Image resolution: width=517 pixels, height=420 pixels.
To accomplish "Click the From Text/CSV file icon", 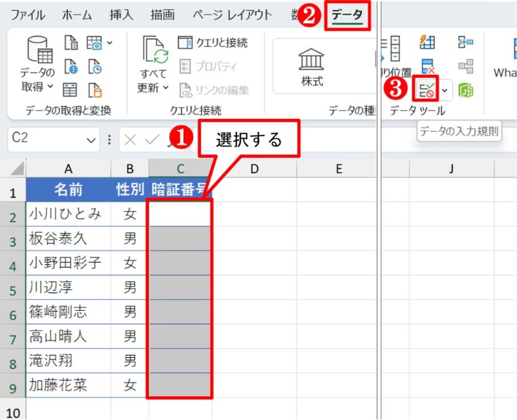I will point(71,43).
